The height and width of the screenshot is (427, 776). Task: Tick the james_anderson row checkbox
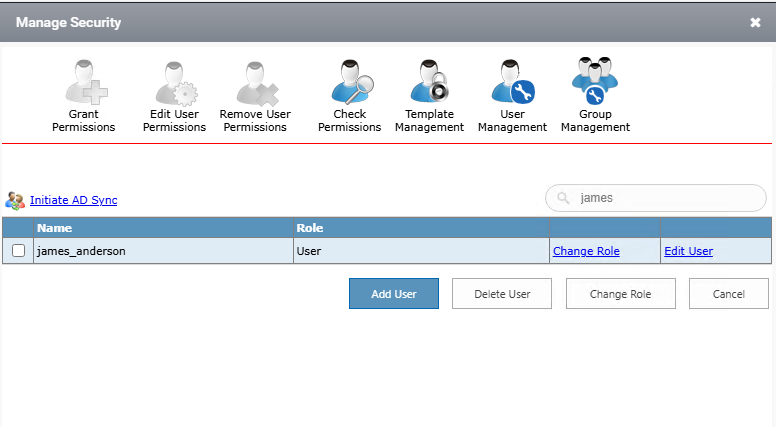pos(18,251)
